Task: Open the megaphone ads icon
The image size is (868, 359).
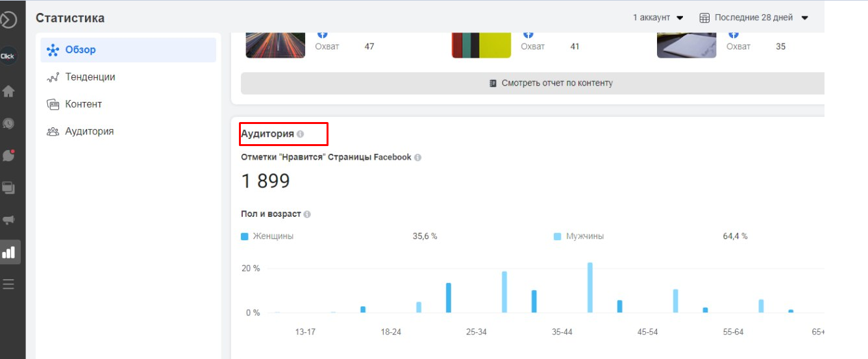Action: (x=8, y=220)
